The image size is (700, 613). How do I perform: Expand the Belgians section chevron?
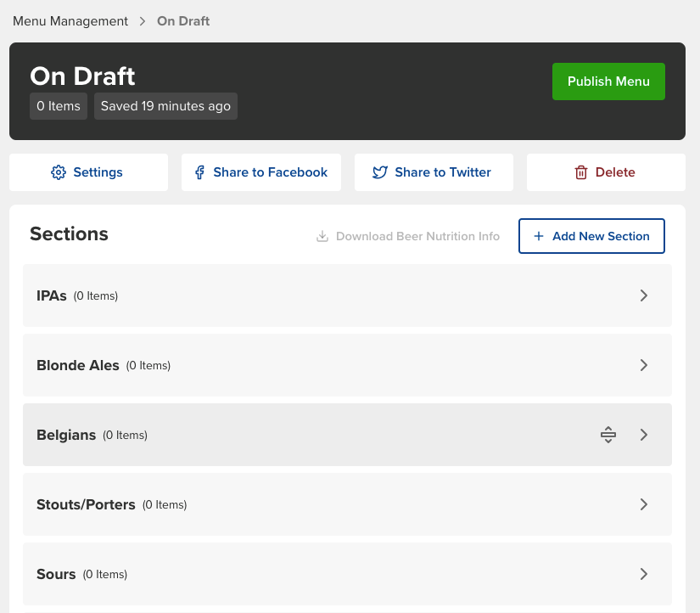pyautogui.click(x=644, y=435)
